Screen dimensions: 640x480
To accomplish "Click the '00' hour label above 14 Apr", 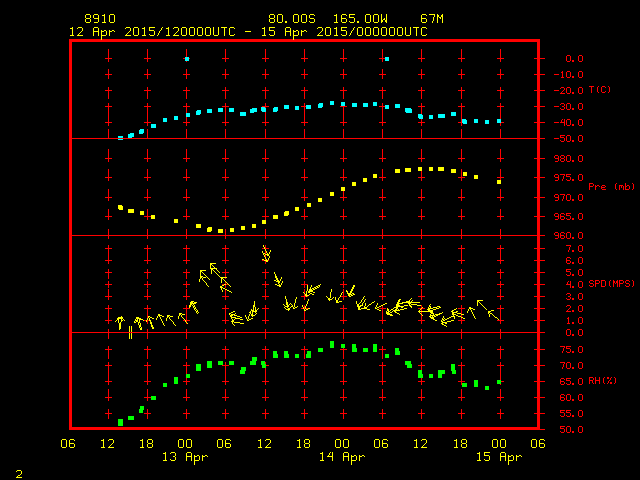I will coord(342,444).
